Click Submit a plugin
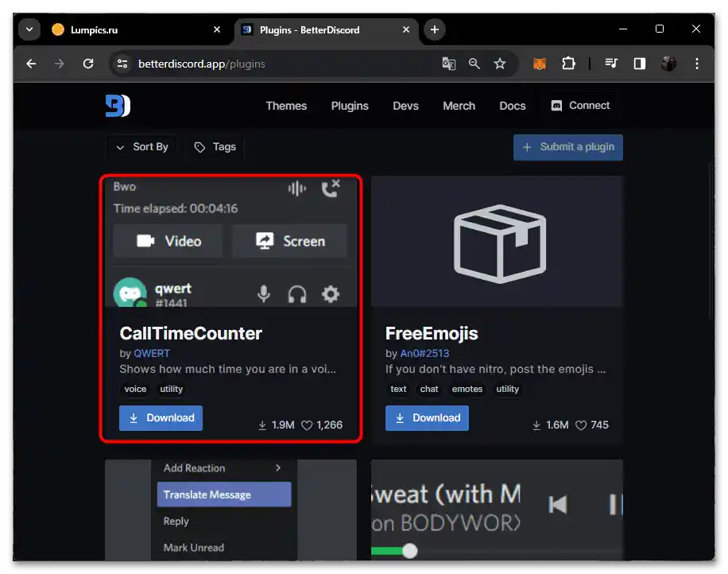The width and height of the screenshot is (728, 574). pyautogui.click(x=567, y=147)
